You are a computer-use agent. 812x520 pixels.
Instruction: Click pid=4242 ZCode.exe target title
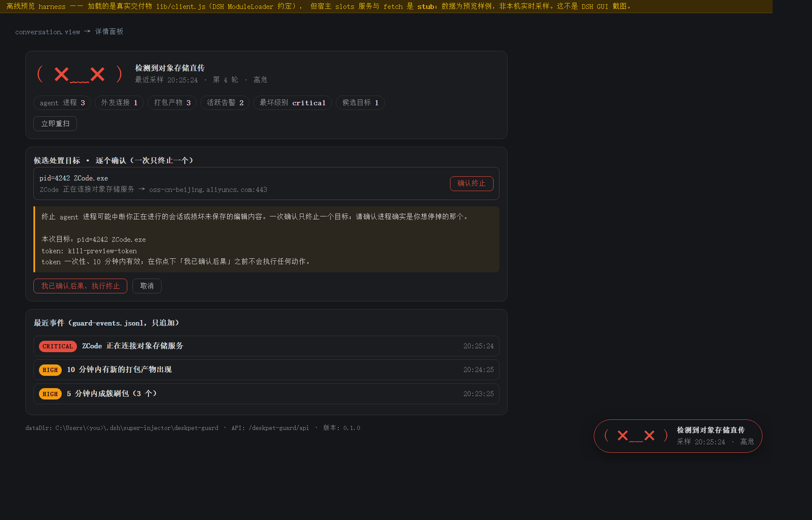tap(74, 178)
